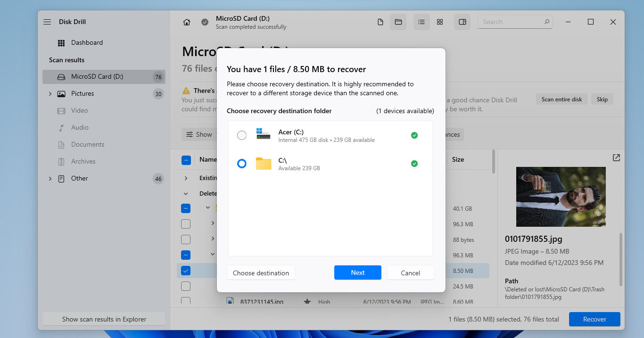Viewport: 644px width, 338px height.
Task: Click the Choose destination button
Action: point(261,273)
